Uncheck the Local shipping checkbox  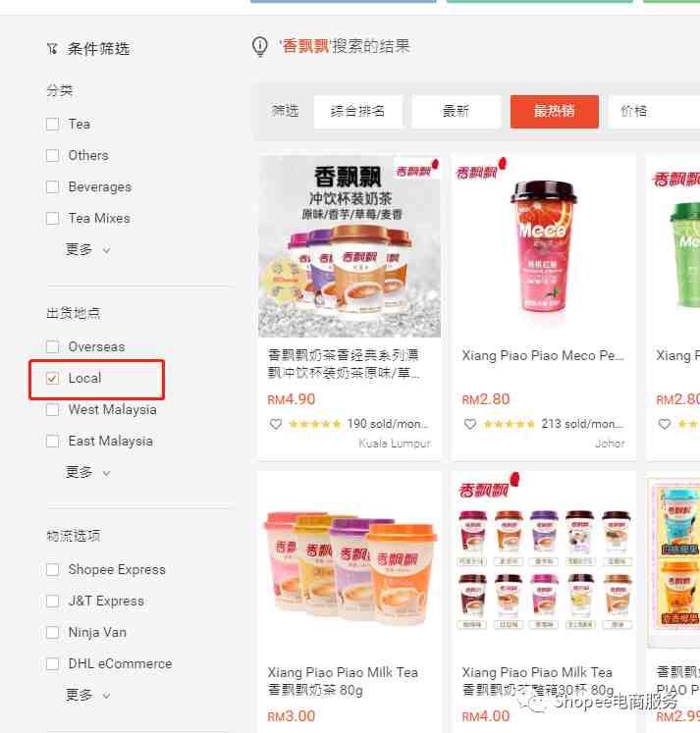click(53, 378)
